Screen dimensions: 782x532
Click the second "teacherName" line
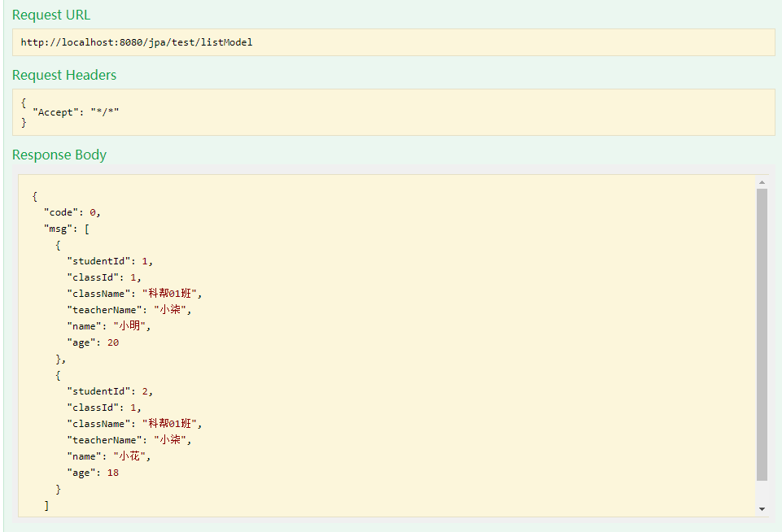point(133,440)
